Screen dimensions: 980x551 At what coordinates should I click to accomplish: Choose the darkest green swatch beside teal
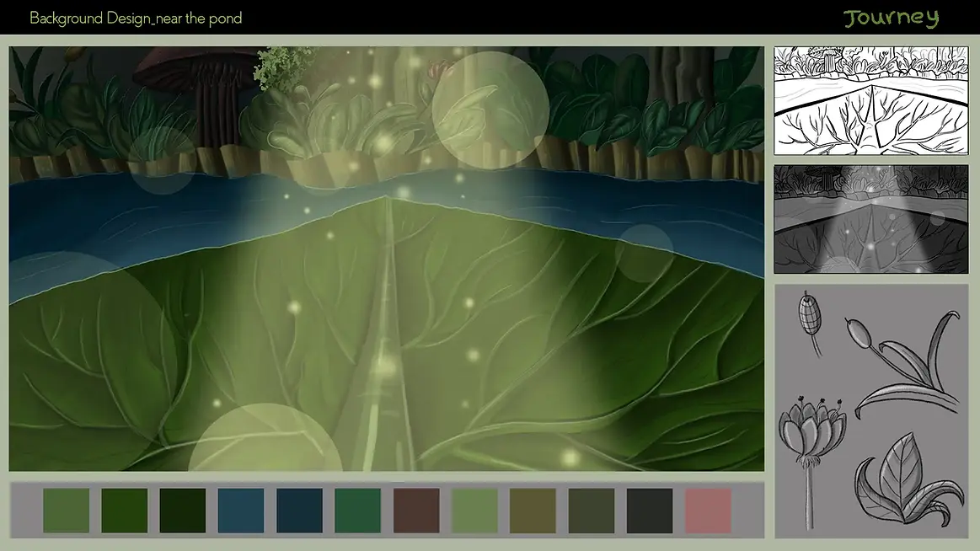[x=183, y=511]
